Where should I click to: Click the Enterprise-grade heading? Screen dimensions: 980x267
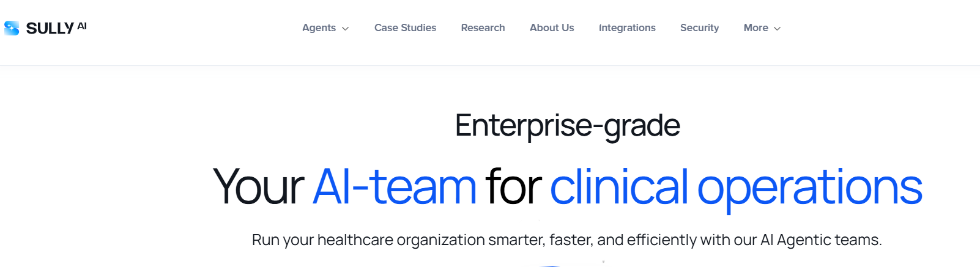tap(567, 126)
